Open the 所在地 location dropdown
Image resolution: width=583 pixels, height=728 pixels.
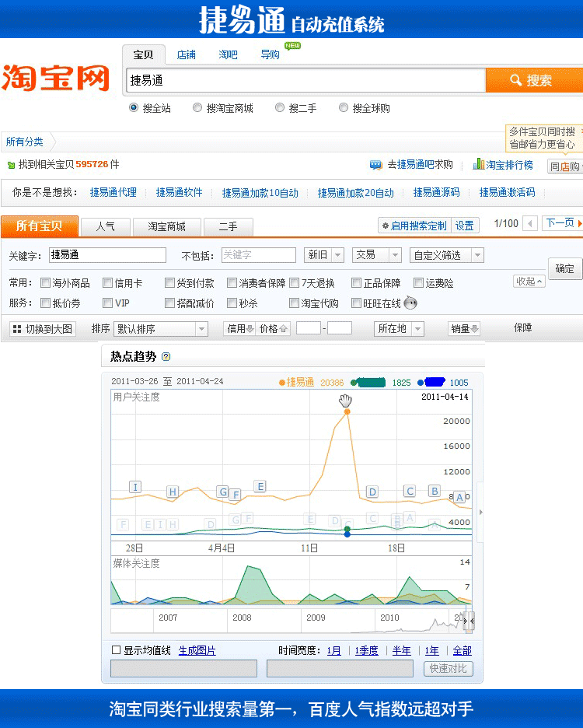399,329
